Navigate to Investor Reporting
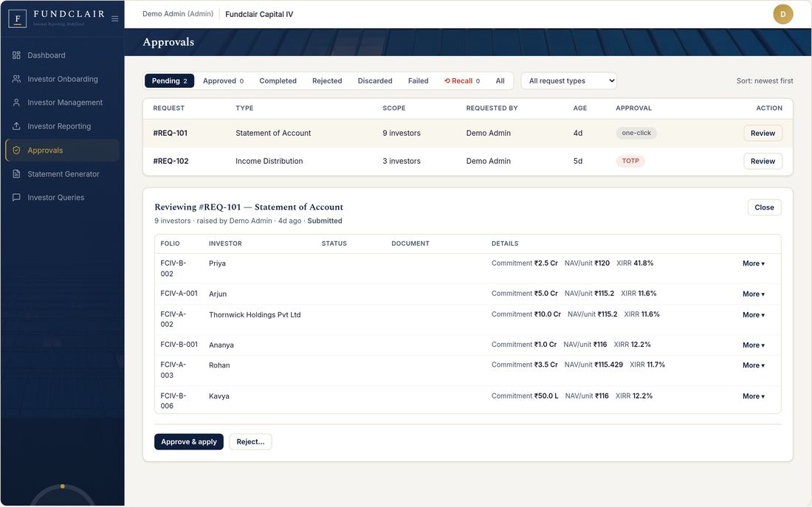 tap(62, 126)
